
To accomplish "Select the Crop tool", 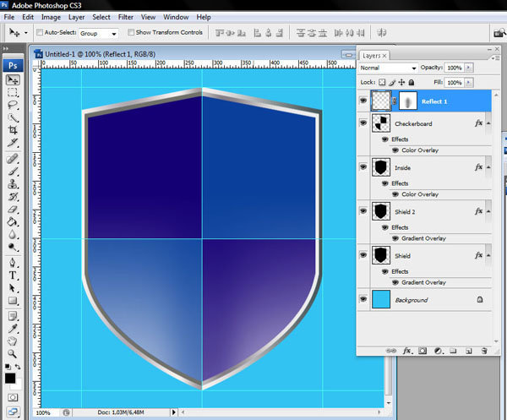I will click(x=13, y=130).
